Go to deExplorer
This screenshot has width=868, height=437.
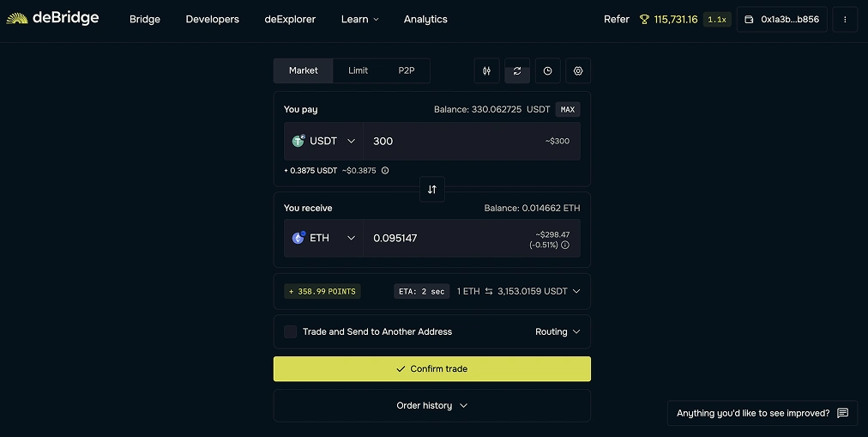point(290,20)
